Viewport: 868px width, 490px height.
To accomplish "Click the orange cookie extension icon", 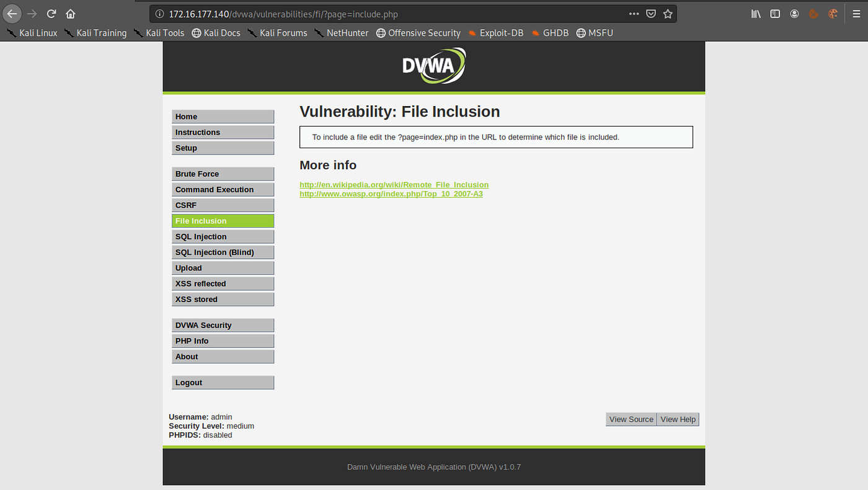I will [813, 13].
